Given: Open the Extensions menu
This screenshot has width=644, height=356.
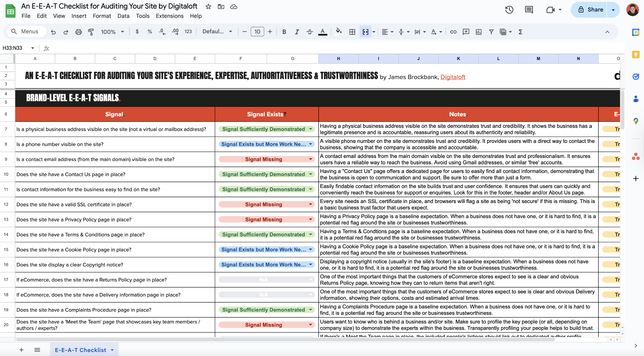Looking at the screenshot, I should [x=169, y=16].
